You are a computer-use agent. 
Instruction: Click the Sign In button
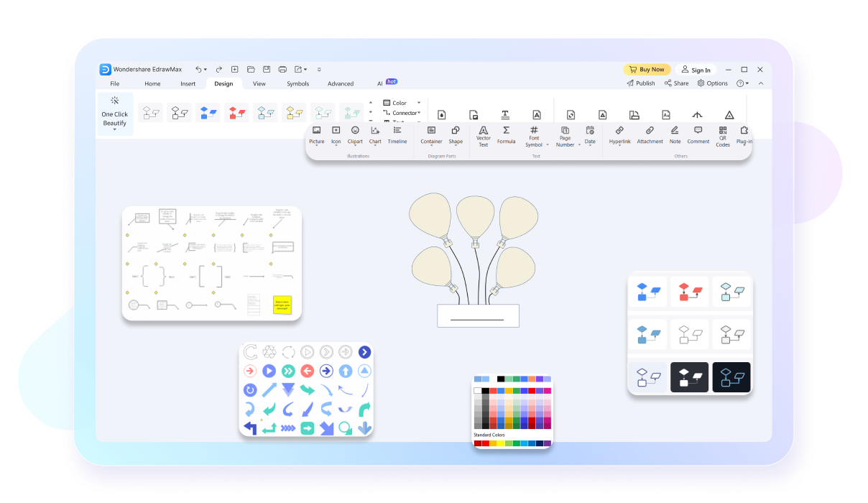tap(696, 70)
